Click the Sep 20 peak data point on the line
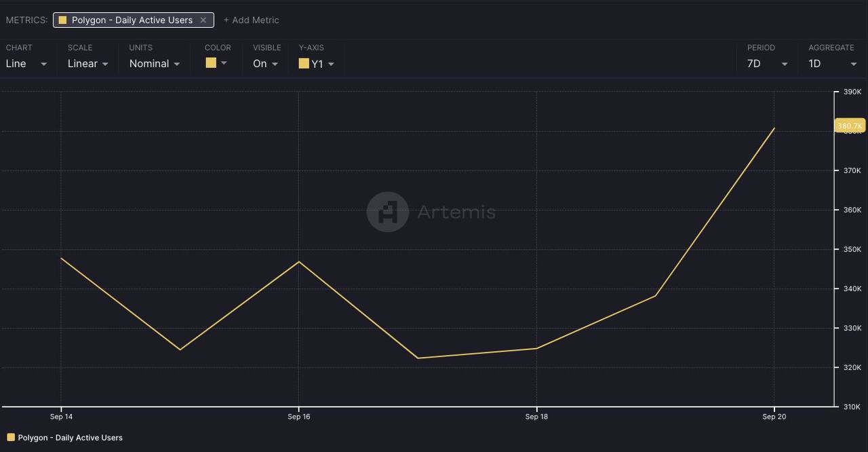This screenshot has height=452, width=868. (x=774, y=128)
